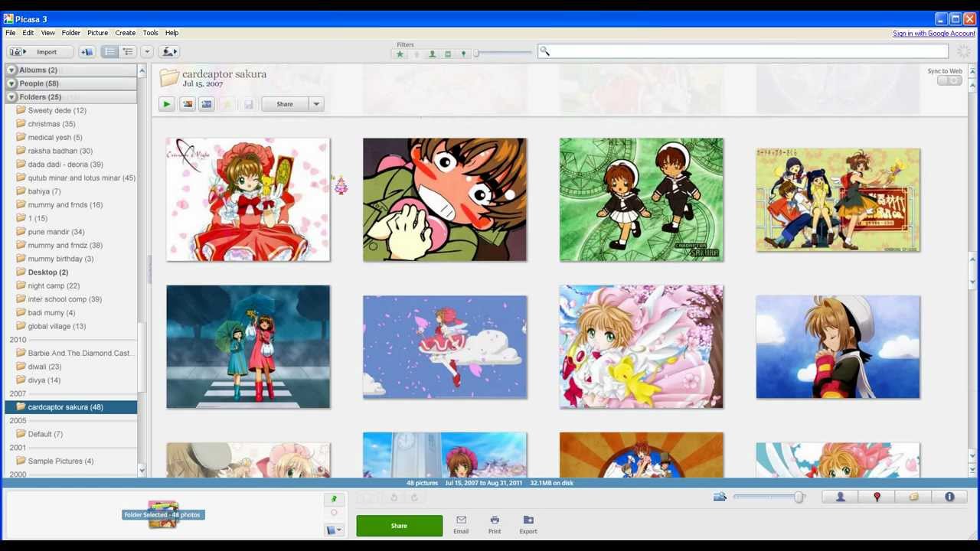This screenshot has height=551, width=980.
Task: Select the Sweety dede (12) folder
Action: pos(57,110)
